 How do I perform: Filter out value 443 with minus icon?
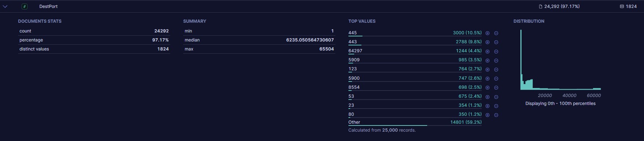[496, 42]
